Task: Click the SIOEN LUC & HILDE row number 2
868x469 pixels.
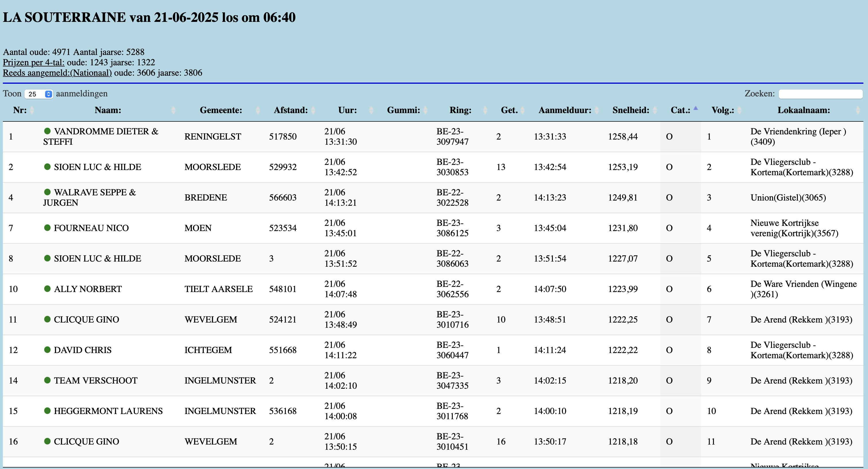Action: (11, 167)
